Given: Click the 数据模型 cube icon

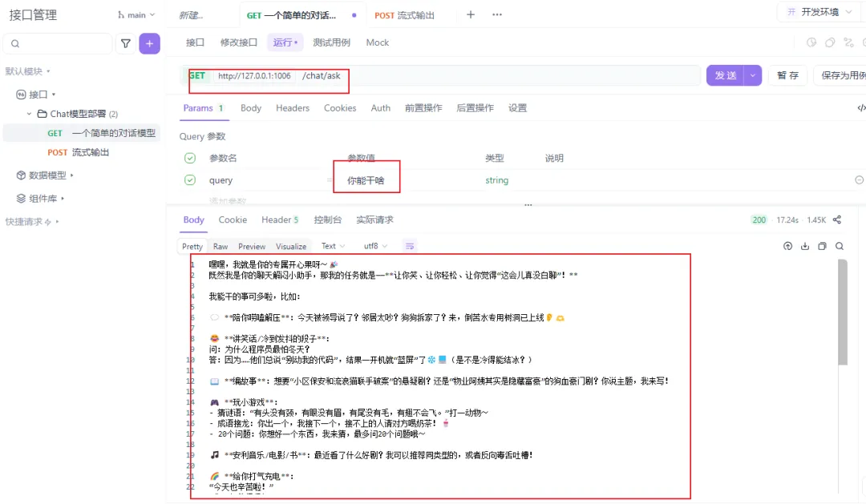Looking at the screenshot, I should pyautogui.click(x=21, y=175).
